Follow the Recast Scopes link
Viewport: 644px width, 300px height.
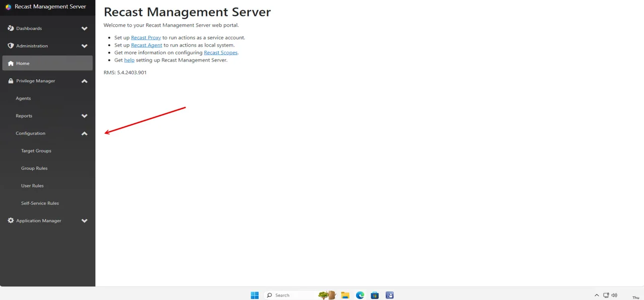pos(220,53)
